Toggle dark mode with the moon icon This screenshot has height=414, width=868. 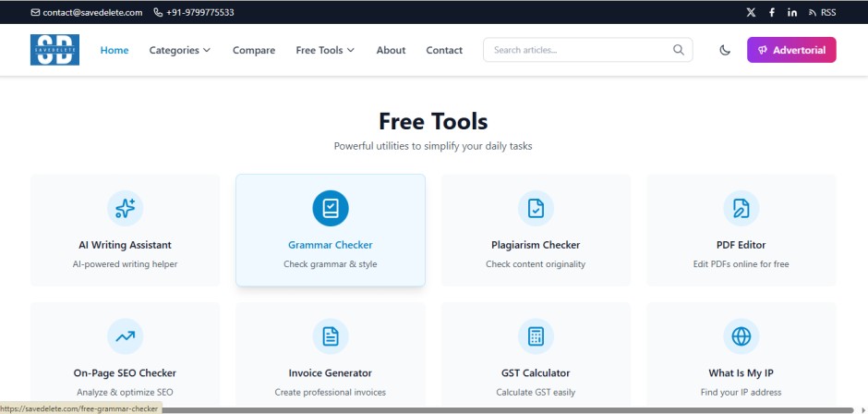725,50
